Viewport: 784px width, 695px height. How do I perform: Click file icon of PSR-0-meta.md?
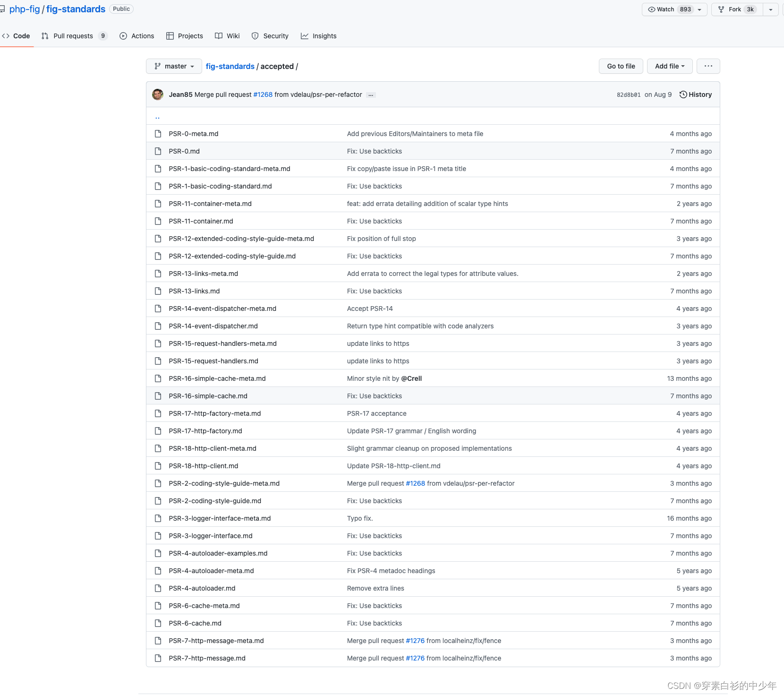click(158, 134)
